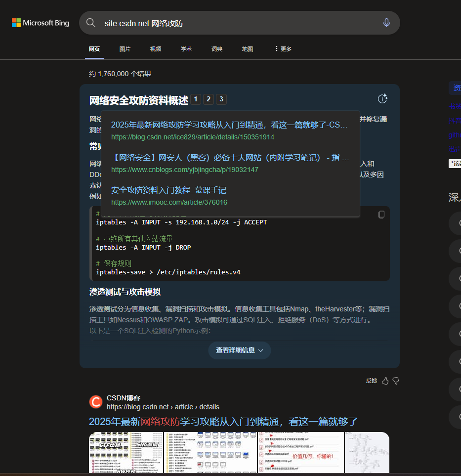Click the iptables -A INPUT -j DROP line
This screenshot has width=461, height=476.
pyautogui.click(x=144, y=248)
